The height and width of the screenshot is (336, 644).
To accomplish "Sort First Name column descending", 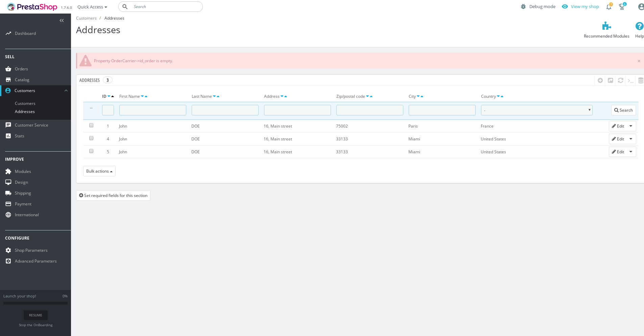I will pos(142,96).
